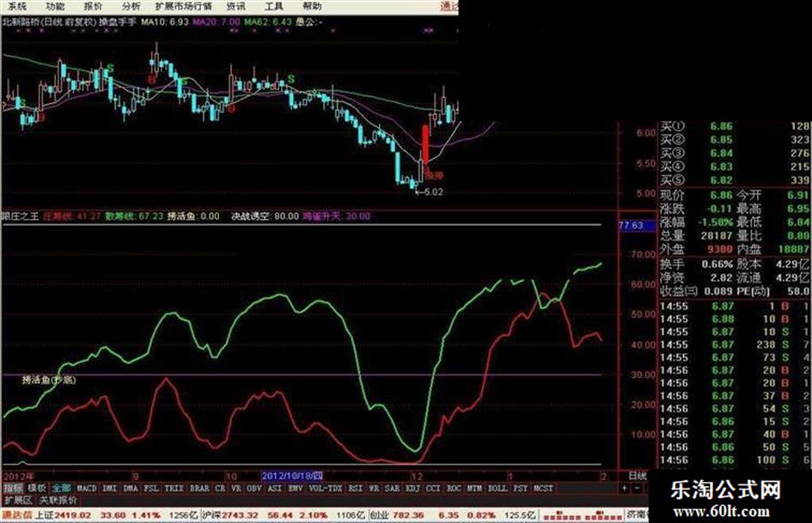Click the 买② bid price 6.85
The width and height of the screenshot is (812, 523).
pyautogui.click(x=722, y=140)
